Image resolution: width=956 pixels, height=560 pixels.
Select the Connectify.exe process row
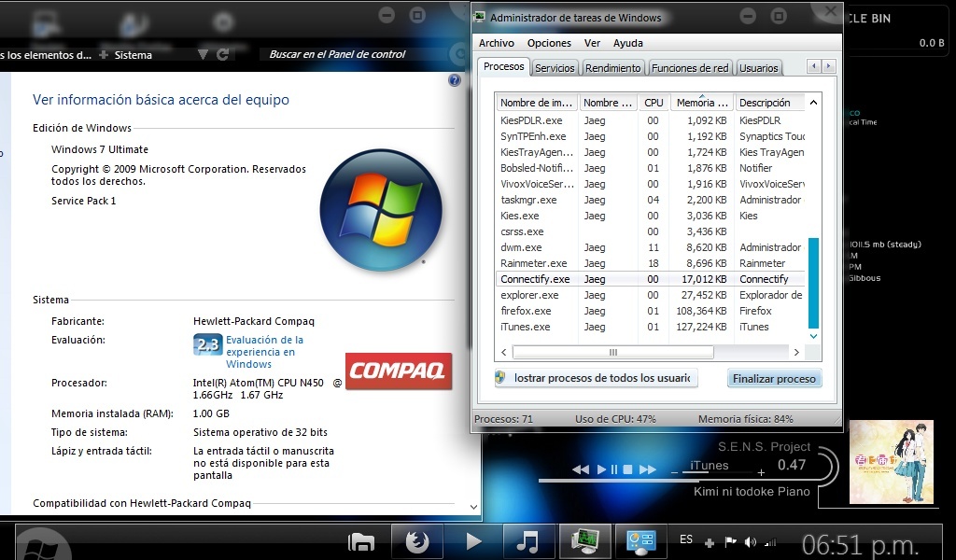(x=650, y=279)
